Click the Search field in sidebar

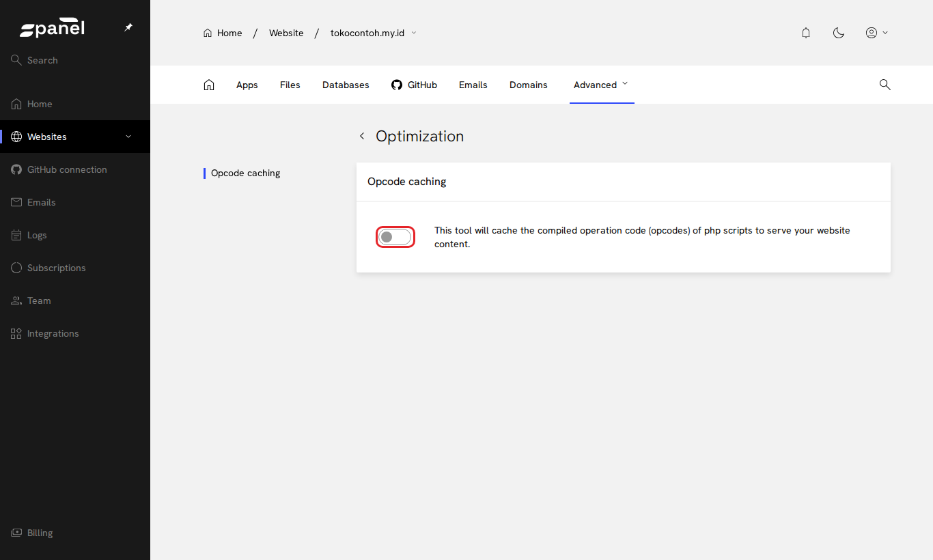75,60
